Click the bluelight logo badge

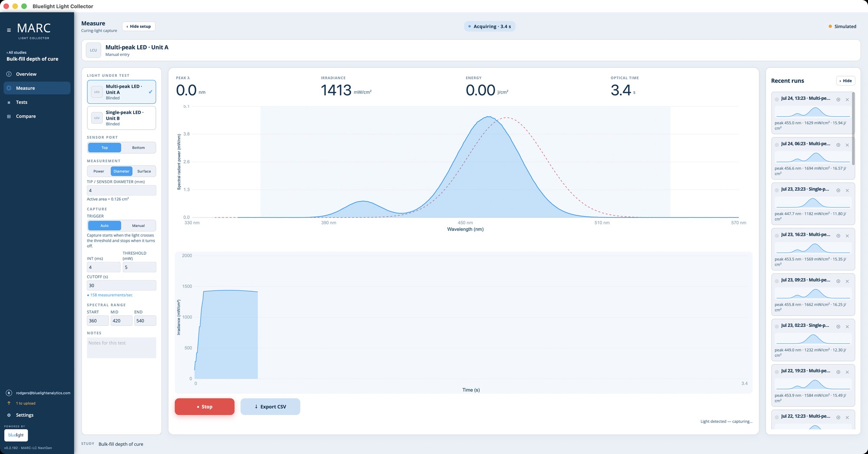16,435
